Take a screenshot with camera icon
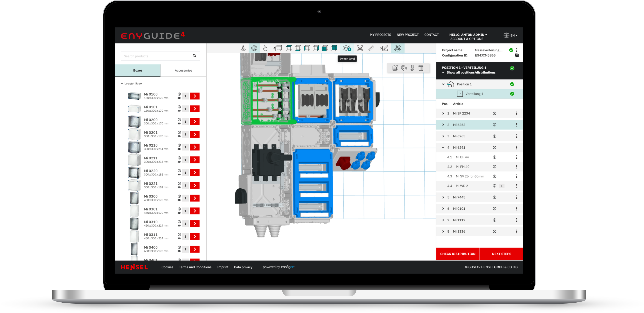The height and width of the screenshot is (313, 644). [360, 48]
